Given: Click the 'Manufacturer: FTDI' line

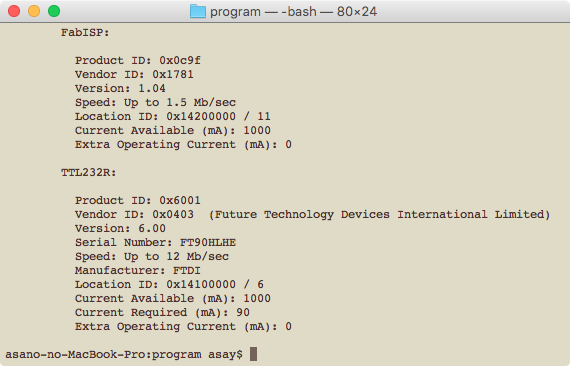Looking at the screenshot, I should pos(138,270).
